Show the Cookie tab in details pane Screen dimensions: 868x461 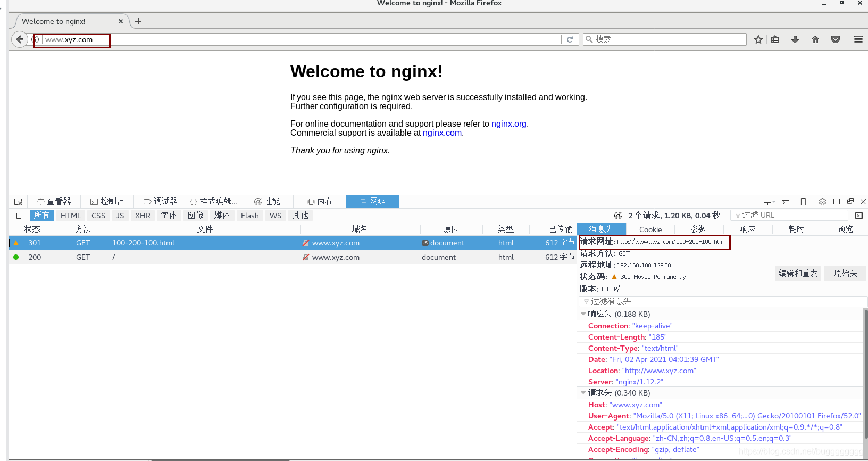(x=650, y=229)
